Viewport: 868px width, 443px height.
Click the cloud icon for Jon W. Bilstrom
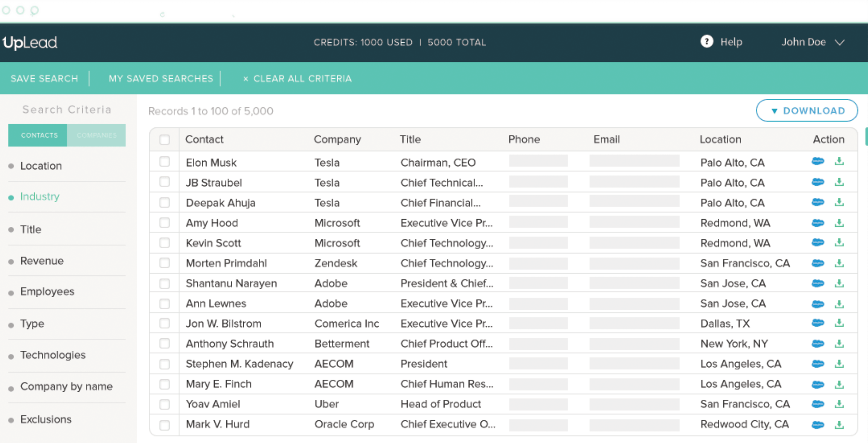tap(818, 323)
